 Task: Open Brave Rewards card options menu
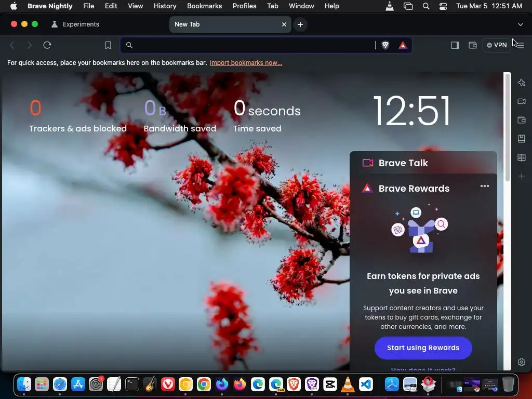tap(485, 186)
